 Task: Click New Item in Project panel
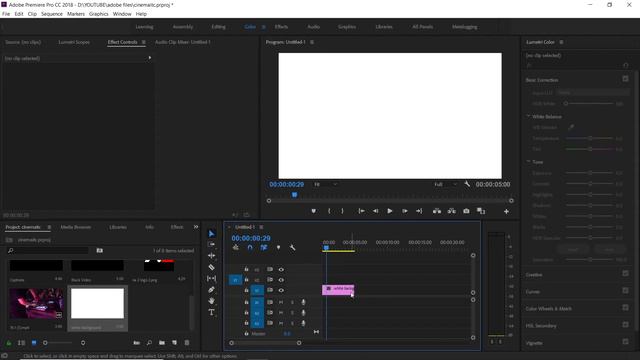tap(174, 343)
